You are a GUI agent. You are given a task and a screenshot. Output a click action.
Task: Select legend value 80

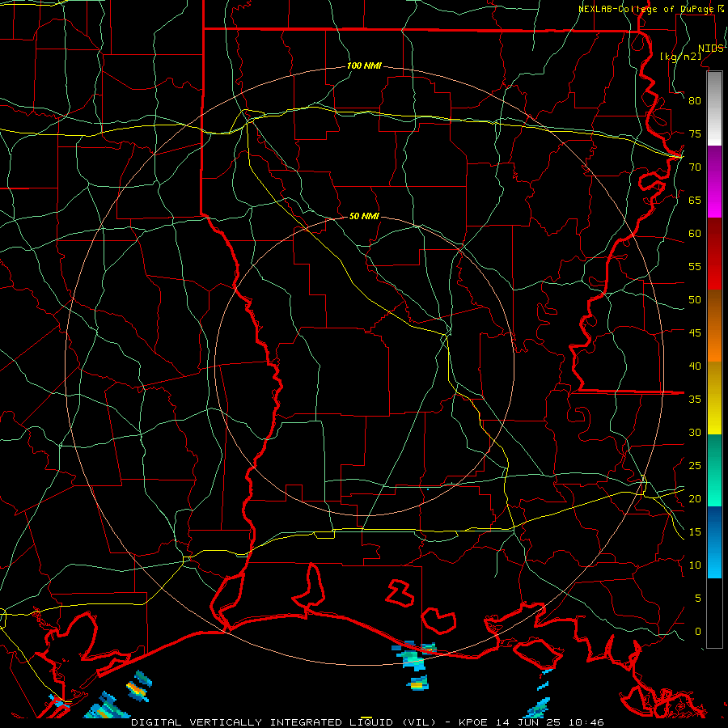pyautogui.click(x=695, y=101)
